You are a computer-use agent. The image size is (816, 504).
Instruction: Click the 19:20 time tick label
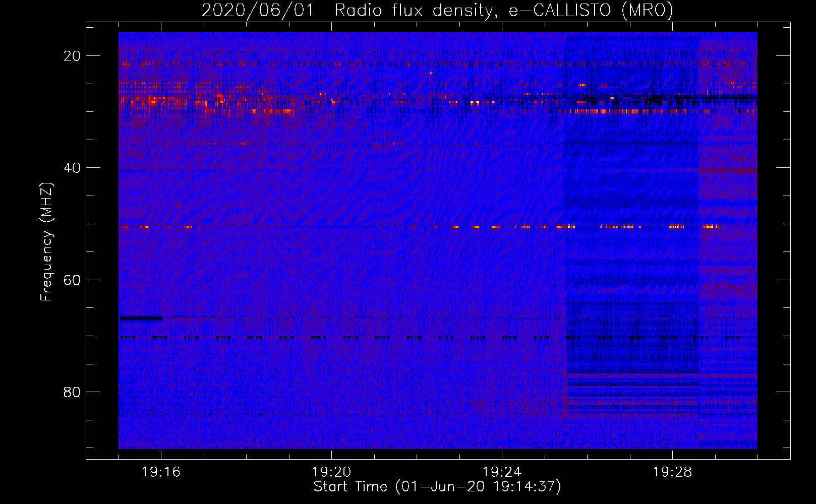[x=332, y=472]
